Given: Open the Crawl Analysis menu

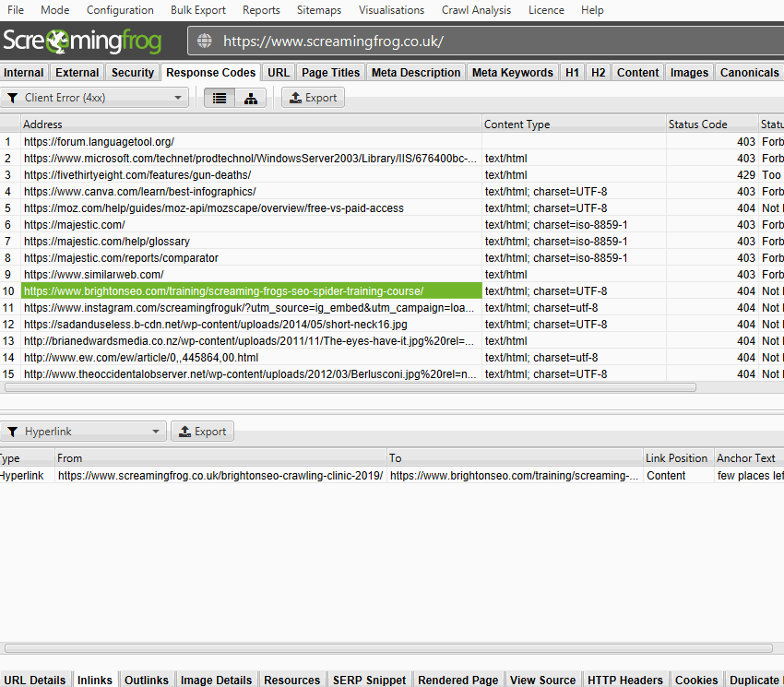Looking at the screenshot, I should click(476, 10).
